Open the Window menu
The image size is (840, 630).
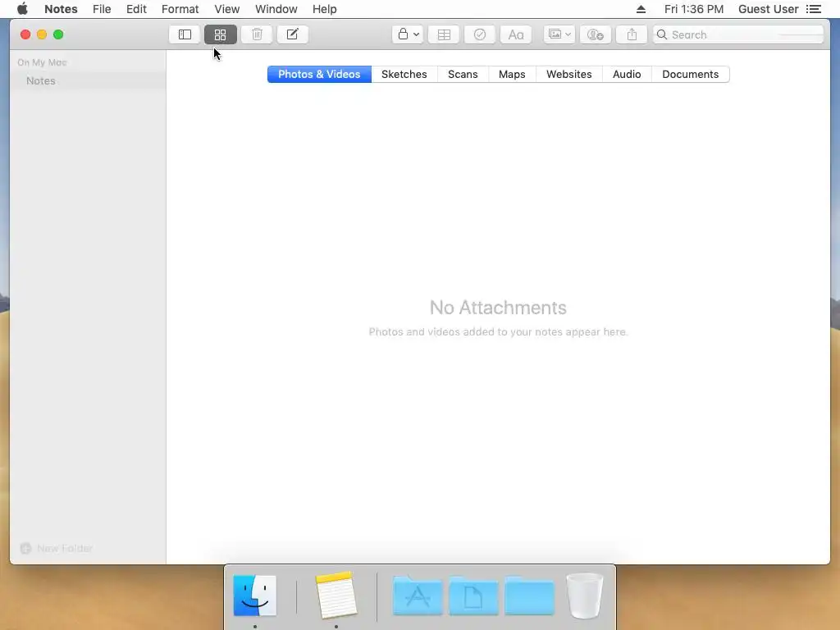276,9
